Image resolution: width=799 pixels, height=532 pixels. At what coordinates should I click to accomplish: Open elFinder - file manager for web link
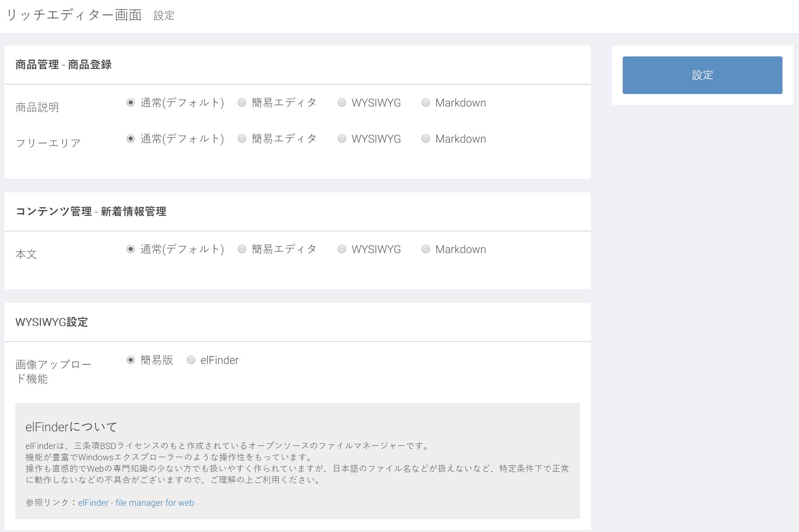(136, 503)
